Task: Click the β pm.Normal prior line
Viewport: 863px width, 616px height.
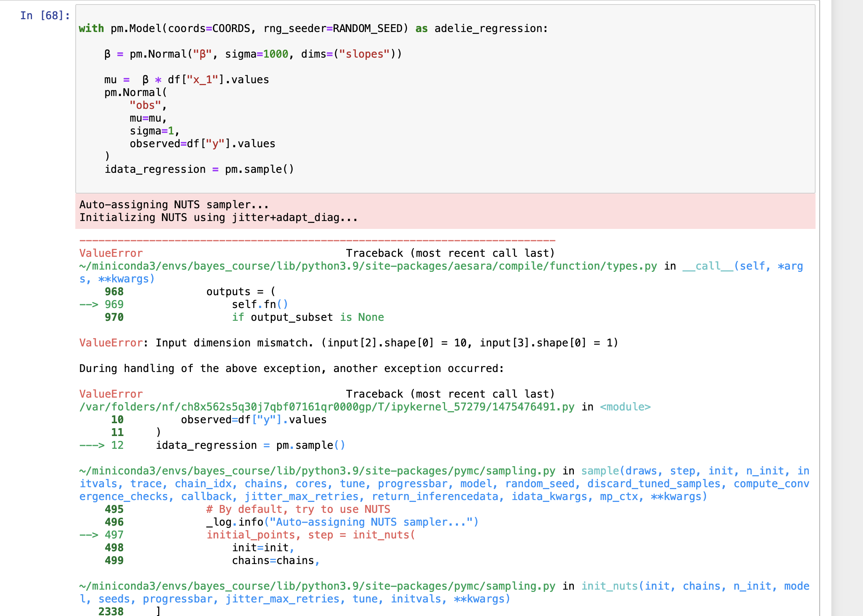Action: 253,54
